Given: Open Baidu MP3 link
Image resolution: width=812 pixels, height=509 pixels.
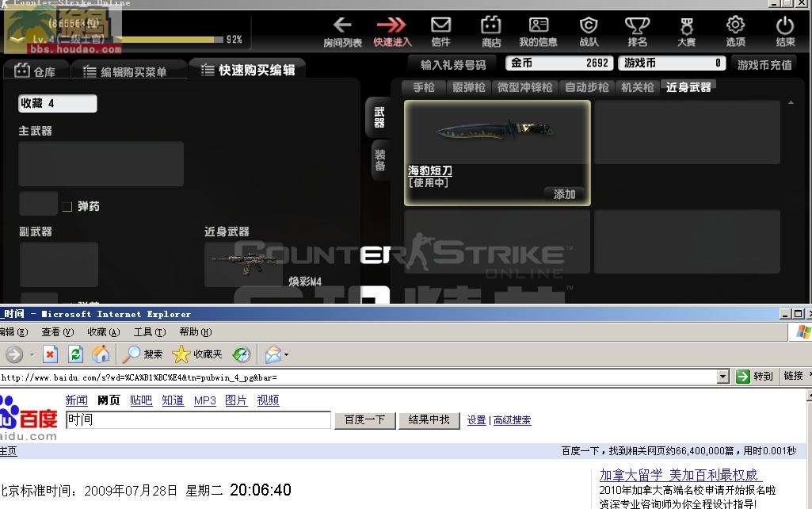Looking at the screenshot, I should coord(204,400).
